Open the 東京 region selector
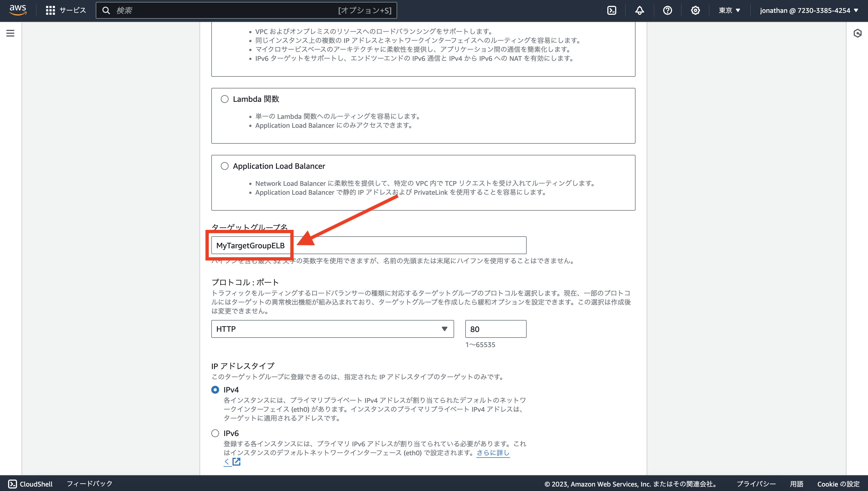The width and height of the screenshot is (868, 491). pos(729,10)
